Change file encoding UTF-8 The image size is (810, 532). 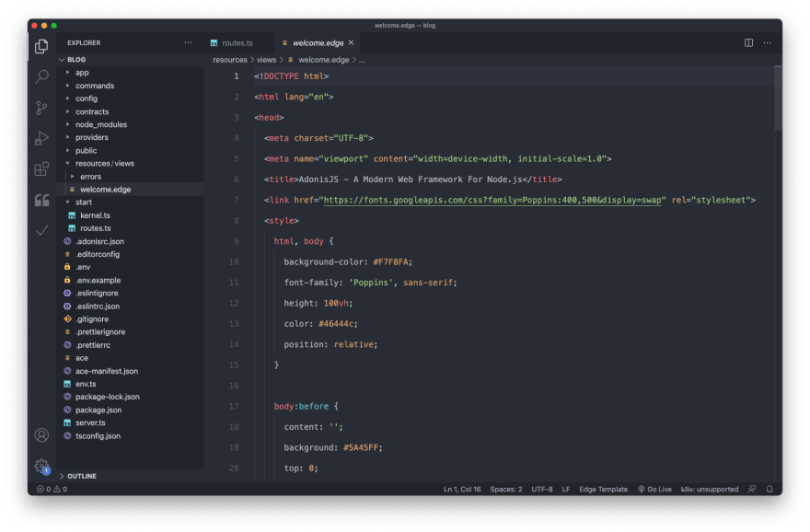542,489
